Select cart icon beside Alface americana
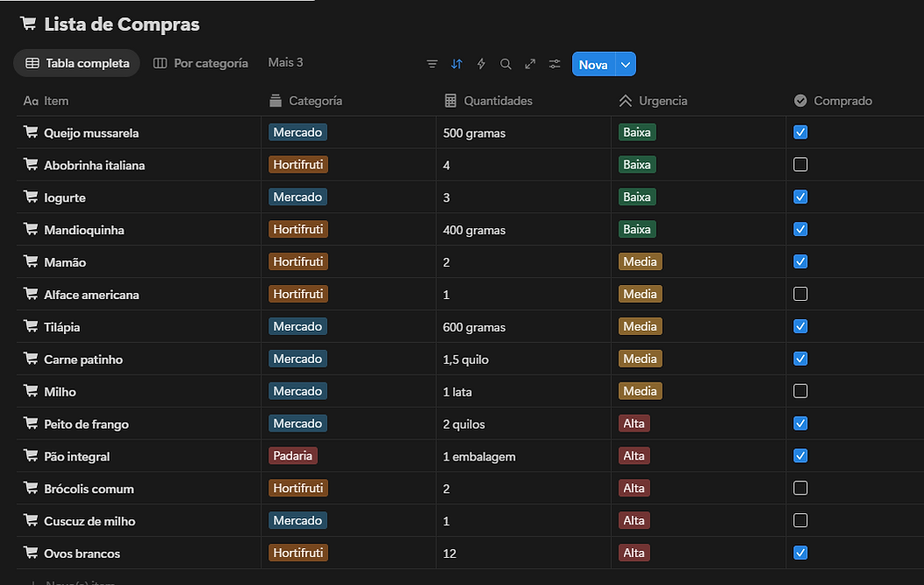Image resolution: width=924 pixels, height=585 pixels. [31, 294]
